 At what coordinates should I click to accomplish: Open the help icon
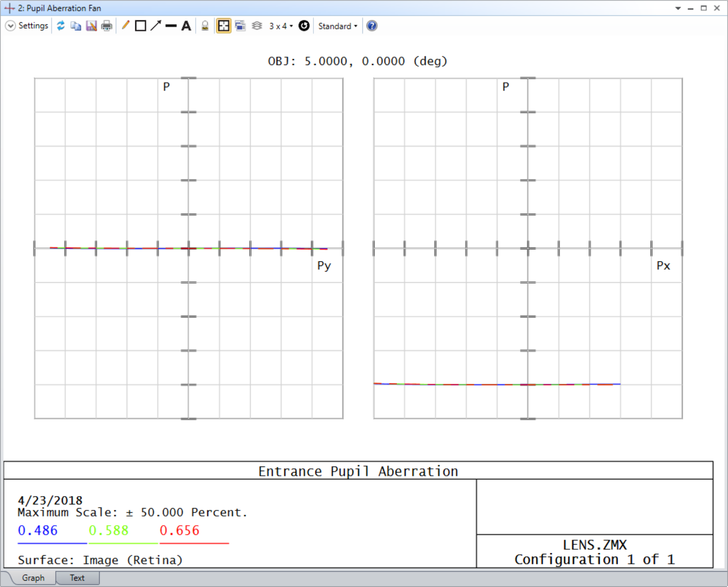coord(372,26)
